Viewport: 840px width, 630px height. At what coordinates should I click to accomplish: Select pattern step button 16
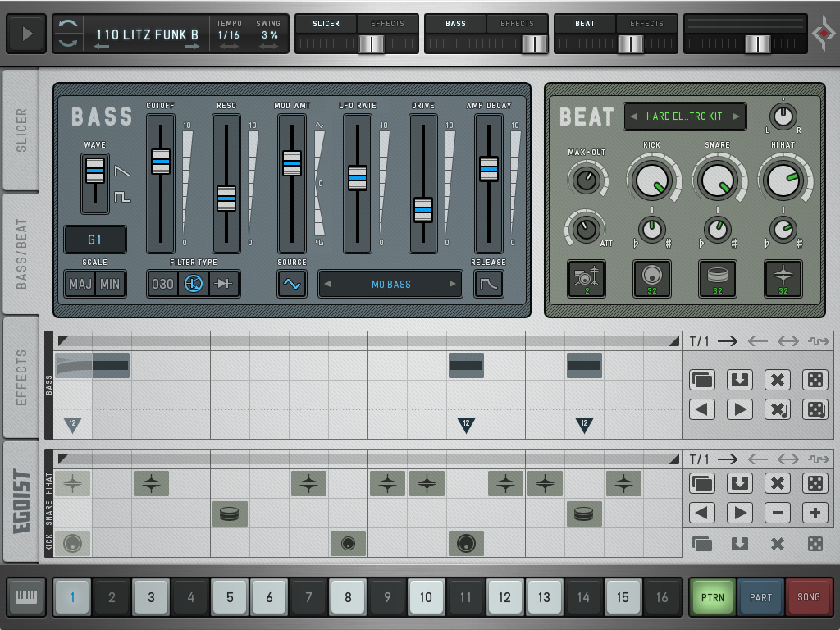(662, 597)
